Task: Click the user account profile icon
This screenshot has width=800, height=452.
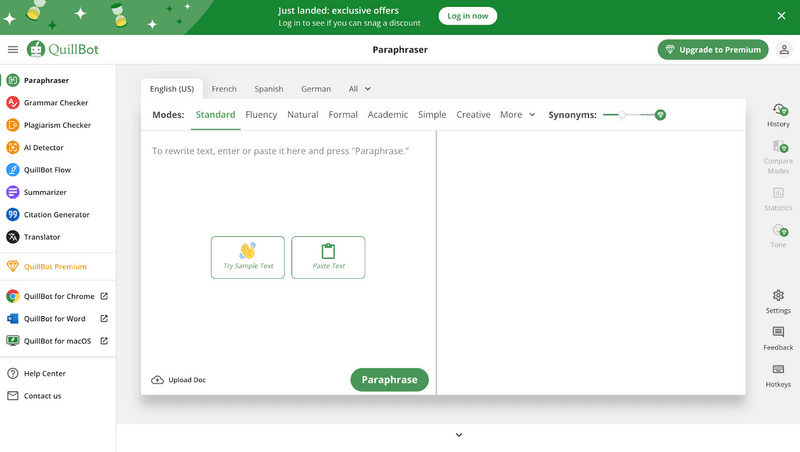Action: 784,49
